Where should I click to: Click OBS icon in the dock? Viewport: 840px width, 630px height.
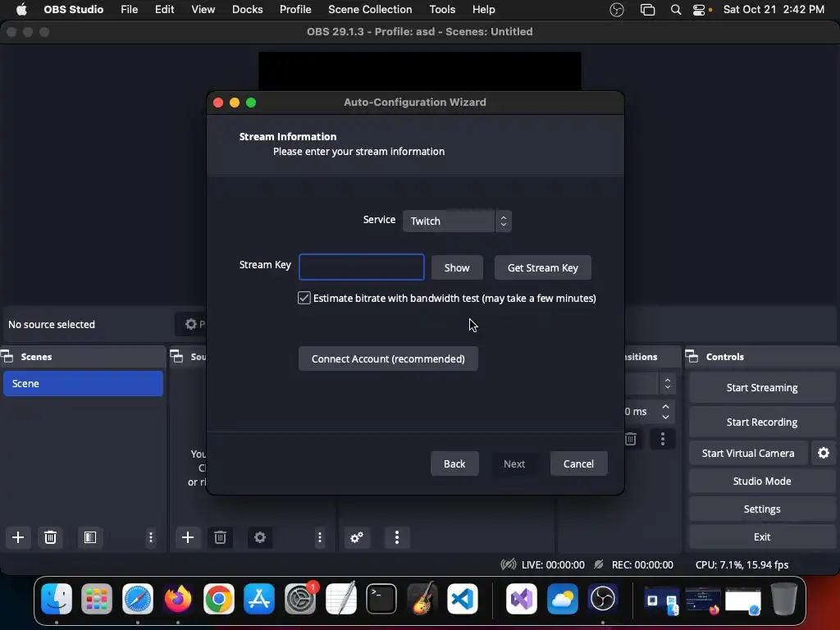[603, 598]
